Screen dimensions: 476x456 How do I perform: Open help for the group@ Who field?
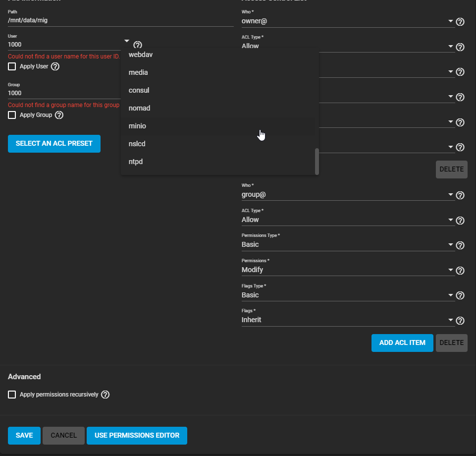click(460, 195)
